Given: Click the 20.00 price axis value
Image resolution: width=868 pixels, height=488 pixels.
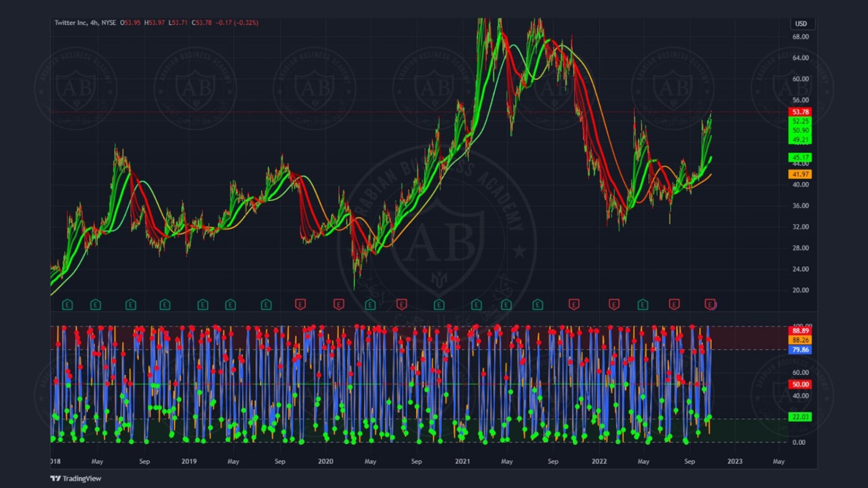Looking at the screenshot, I should coord(801,290).
